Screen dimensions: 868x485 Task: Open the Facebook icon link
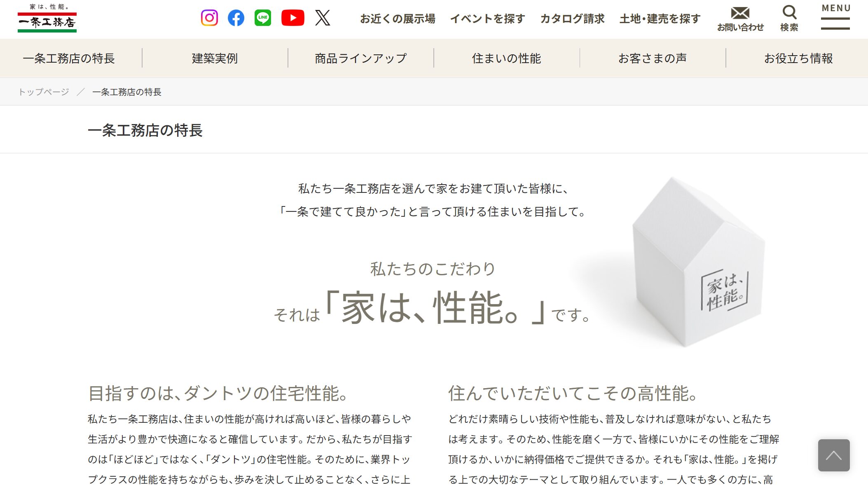click(236, 18)
